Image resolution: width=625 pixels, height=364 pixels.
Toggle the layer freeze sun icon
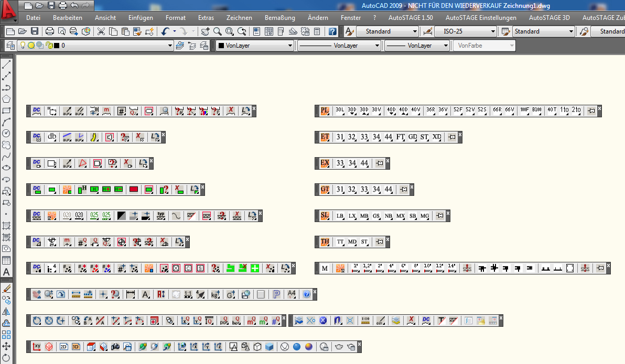click(31, 46)
